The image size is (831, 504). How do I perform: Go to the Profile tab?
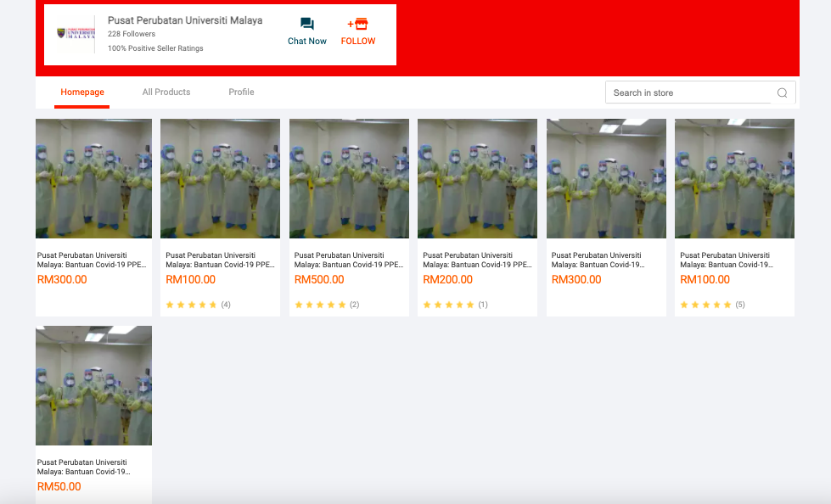tap(241, 92)
